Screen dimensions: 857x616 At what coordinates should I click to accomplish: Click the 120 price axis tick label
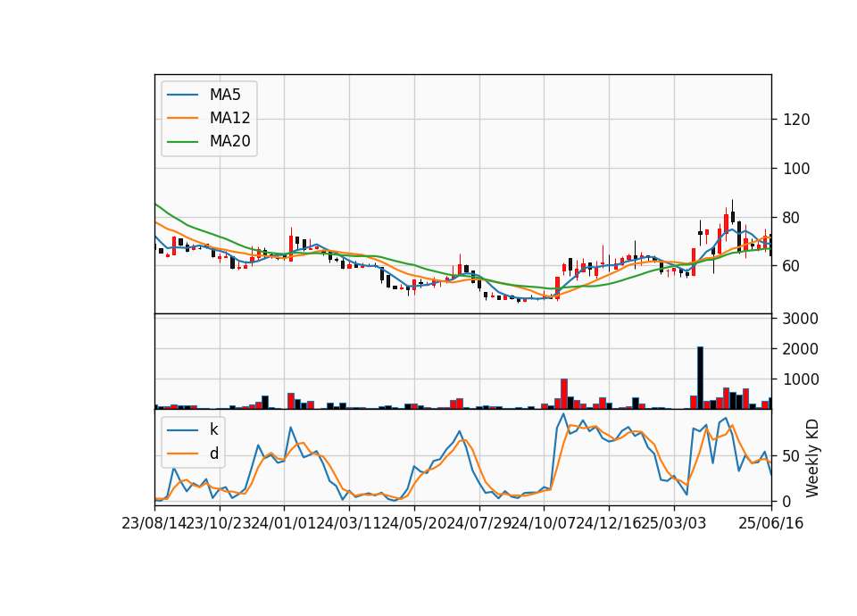tap(796, 120)
